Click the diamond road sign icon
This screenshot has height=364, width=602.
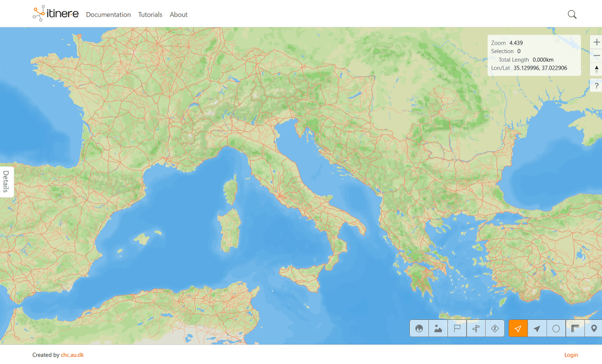(x=495, y=328)
